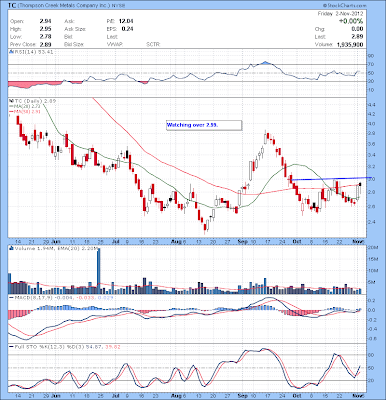
Task: Click the High price 2.95
Action: 45,29
